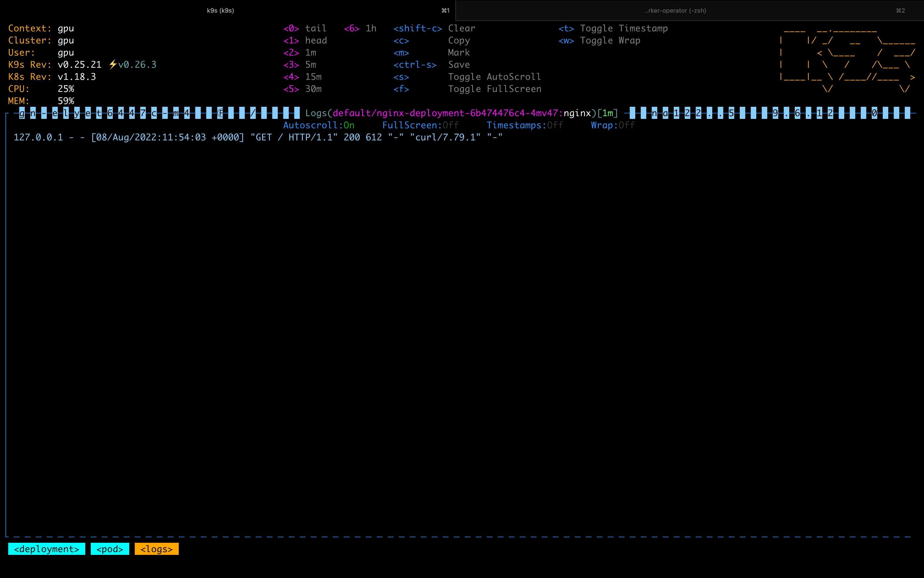Click the <s> Toggle AutoScroll hint
Image resolution: width=924 pixels, height=578 pixels.
pyautogui.click(x=467, y=77)
